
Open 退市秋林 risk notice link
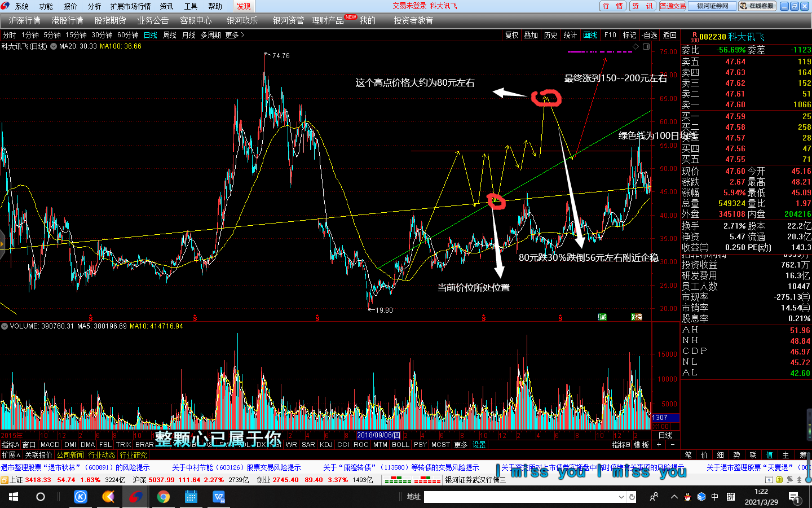pyautogui.click(x=75, y=467)
